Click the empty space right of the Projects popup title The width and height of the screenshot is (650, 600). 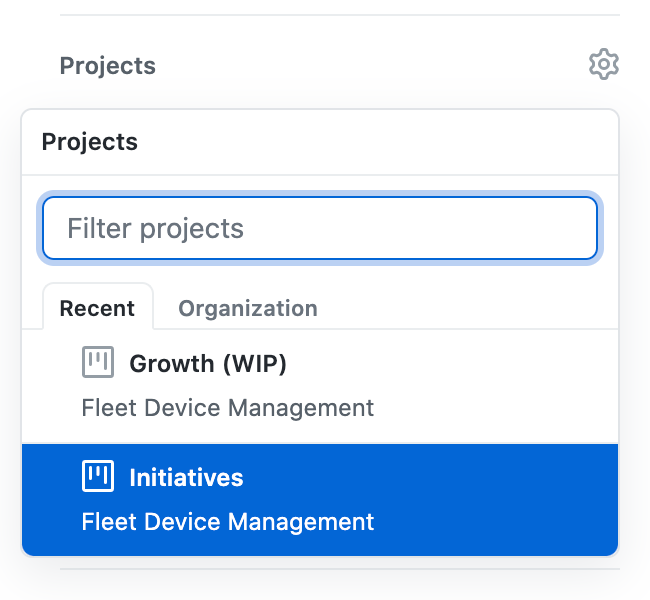377,142
